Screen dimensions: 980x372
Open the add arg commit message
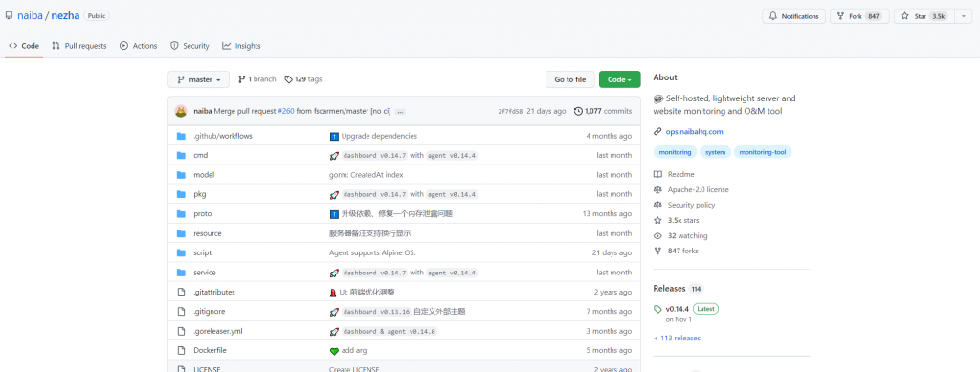[354, 351]
